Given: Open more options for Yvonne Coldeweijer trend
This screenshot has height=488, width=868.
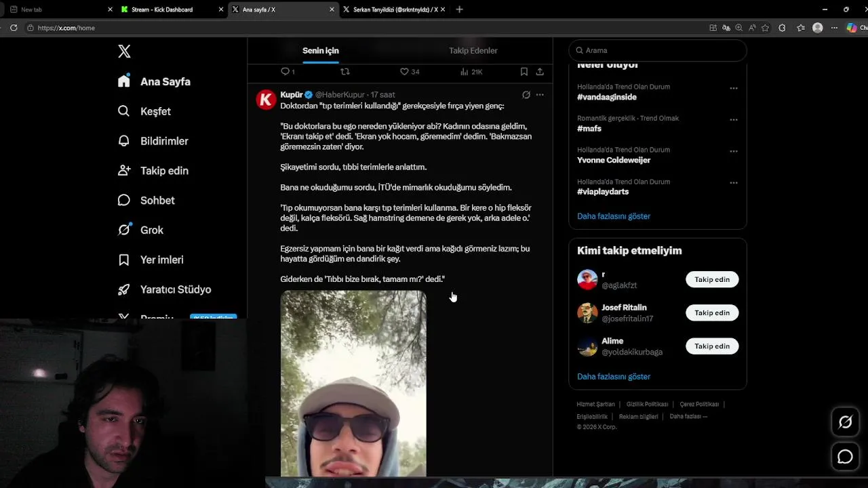Looking at the screenshot, I should (x=734, y=151).
